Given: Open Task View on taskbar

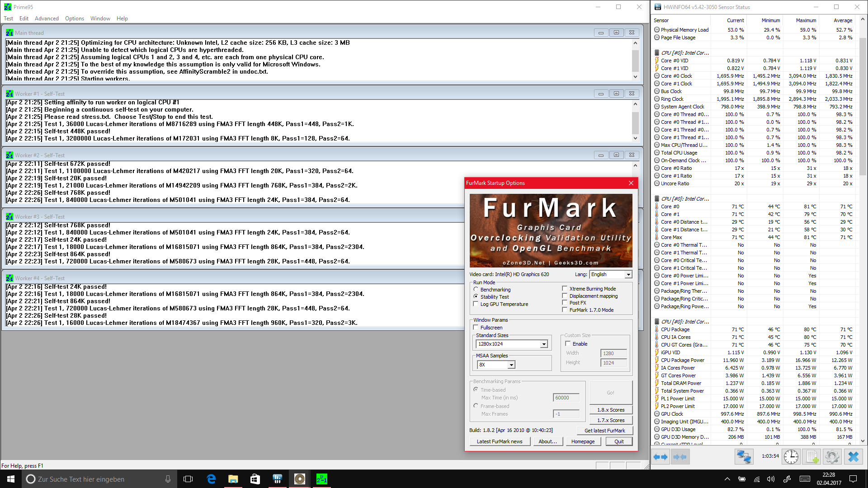Looking at the screenshot, I should tap(188, 479).
